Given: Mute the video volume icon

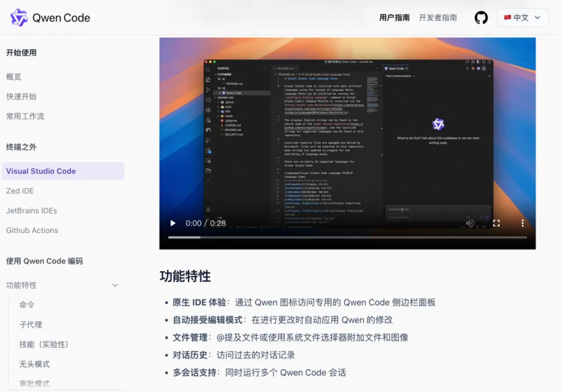Looking at the screenshot, I should (x=470, y=223).
